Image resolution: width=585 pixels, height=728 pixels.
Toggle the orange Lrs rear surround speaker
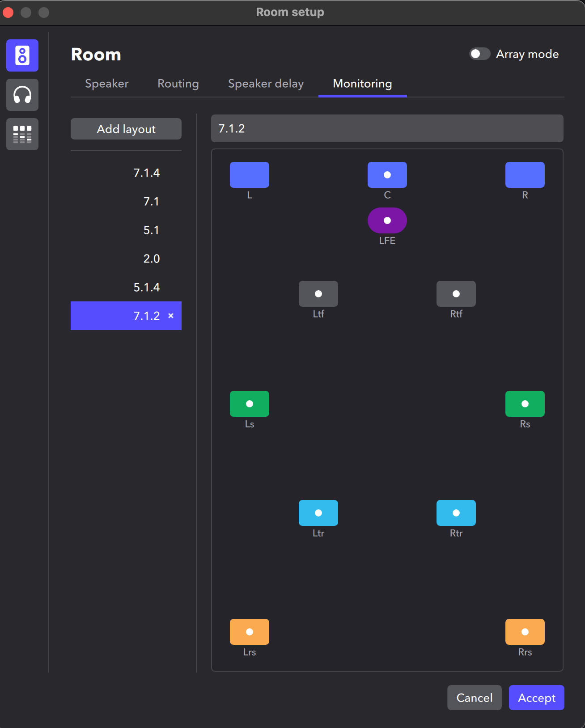pos(250,632)
